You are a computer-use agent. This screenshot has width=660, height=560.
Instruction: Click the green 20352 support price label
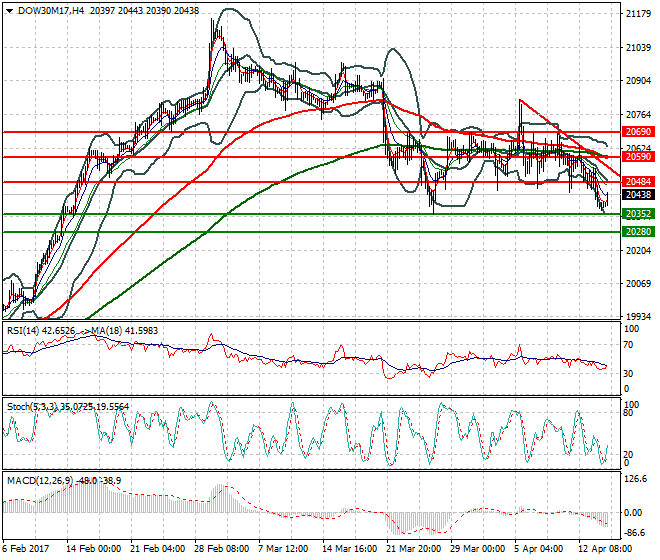click(638, 214)
